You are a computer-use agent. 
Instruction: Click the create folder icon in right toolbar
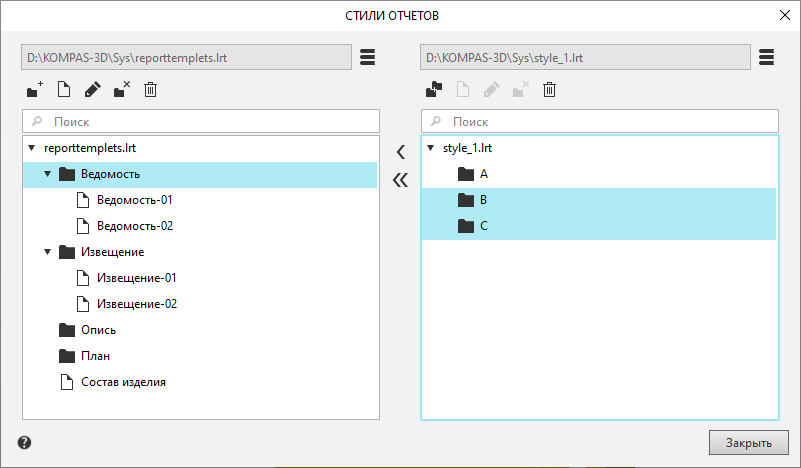433,91
